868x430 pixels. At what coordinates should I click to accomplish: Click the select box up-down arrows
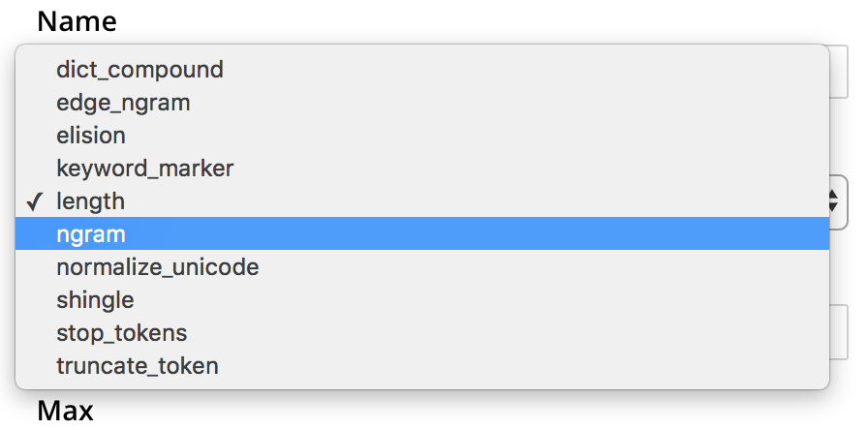836,201
